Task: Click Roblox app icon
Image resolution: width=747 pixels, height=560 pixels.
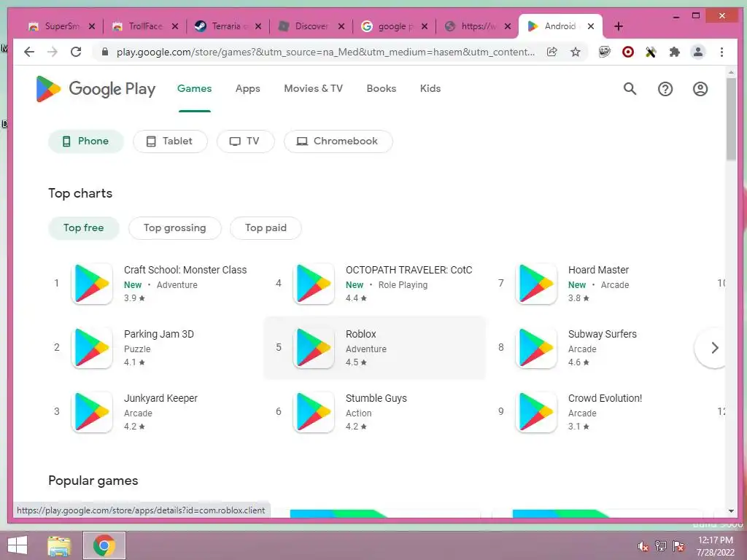Action: click(x=314, y=348)
